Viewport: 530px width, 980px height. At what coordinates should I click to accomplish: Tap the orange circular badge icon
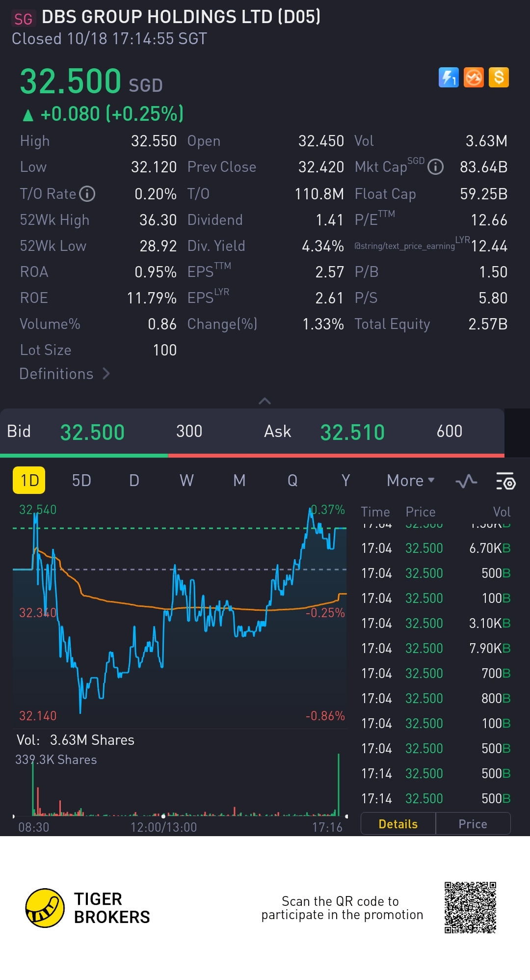tap(474, 78)
